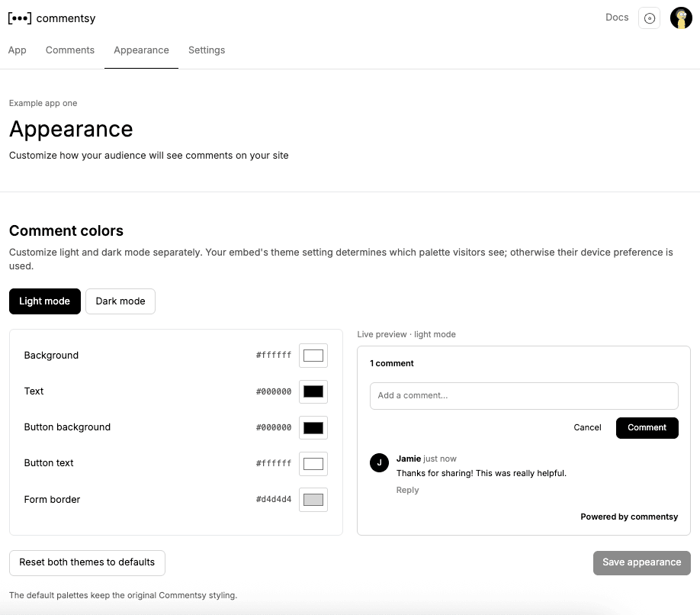Click Reply under Jamie's comment
Viewport: 700px width, 615px height.
click(x=408, y=491)
